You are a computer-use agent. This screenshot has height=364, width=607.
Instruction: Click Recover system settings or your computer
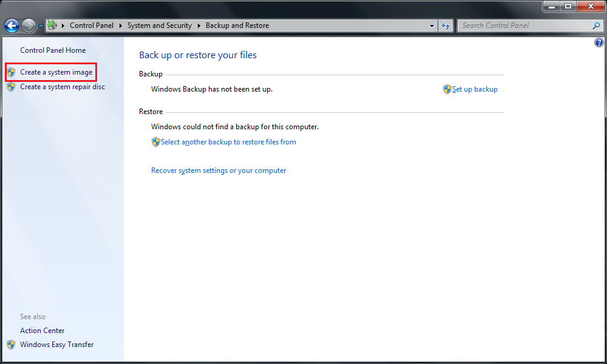pyautogui.click(x=219, y=170)
